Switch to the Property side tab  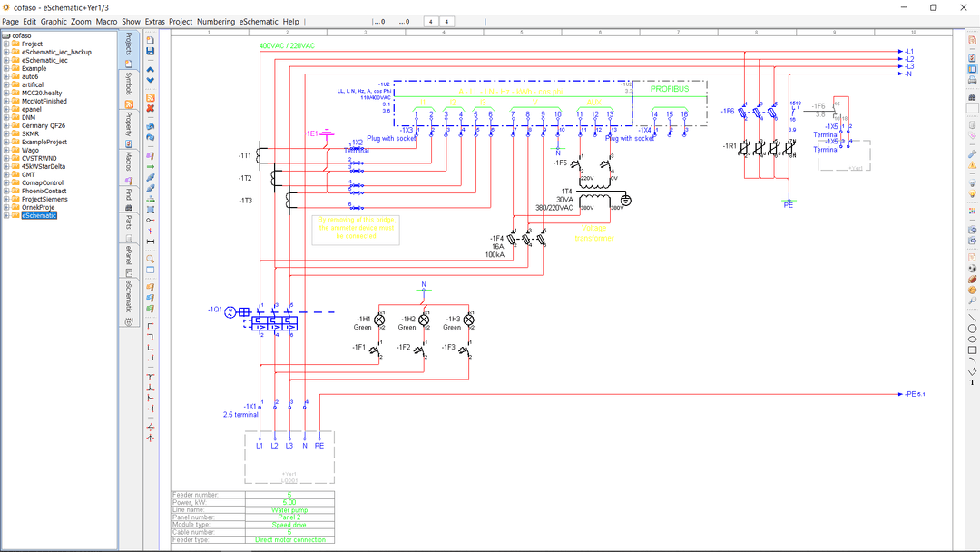pyautogui.click(x=128, y=130)
